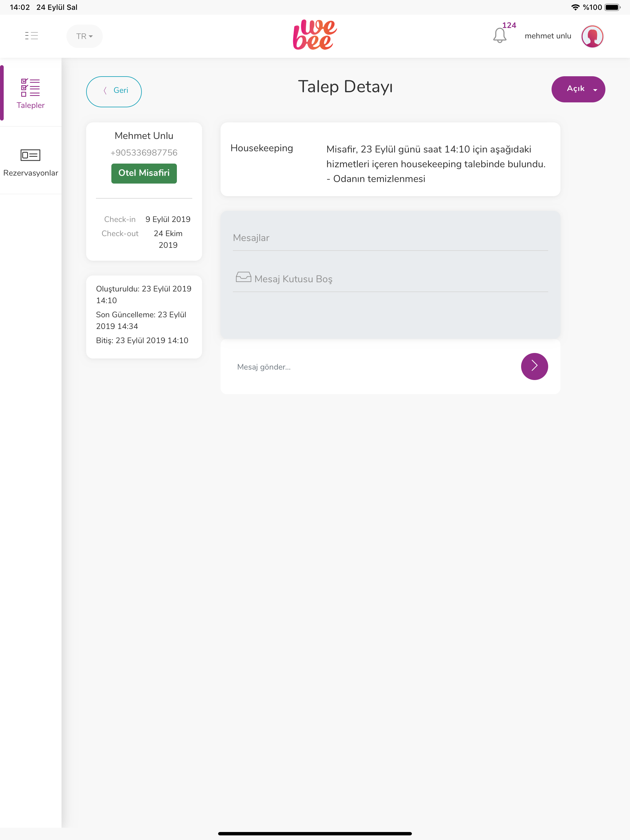Send message with purple arrow button
The width and height of the screenshot is (630, 840).
[x=534, y=367]
